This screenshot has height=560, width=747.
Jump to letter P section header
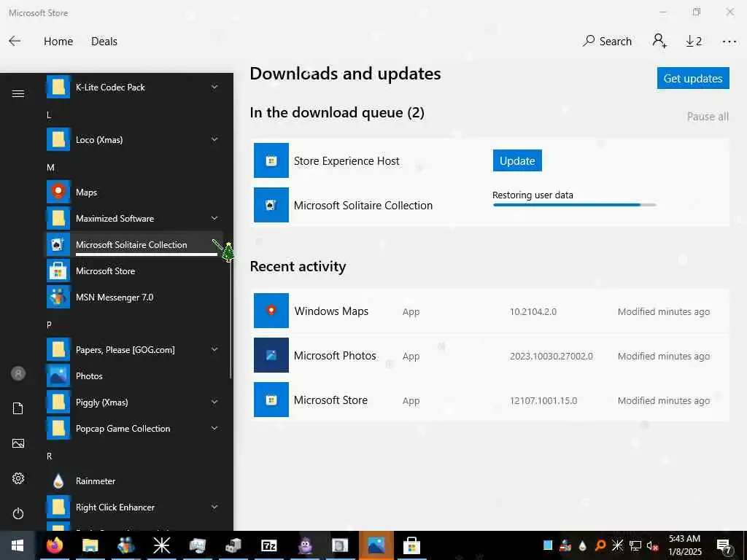point(49,324)
